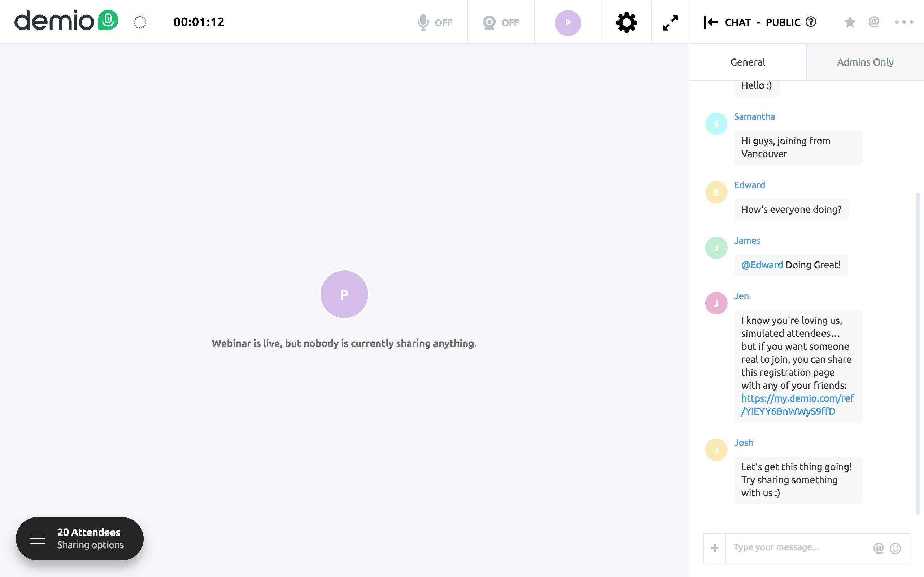Image resolution: width=924 pixels, height=577 pixels.
Task: Collapse the chat panel with the arrow icon
Action: 711,22
